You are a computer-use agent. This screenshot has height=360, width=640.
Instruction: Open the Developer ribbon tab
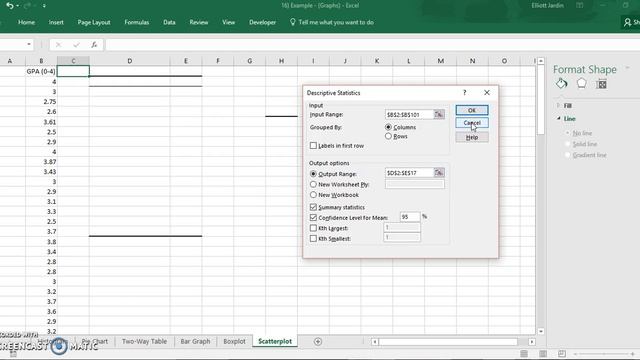[262, 22]
